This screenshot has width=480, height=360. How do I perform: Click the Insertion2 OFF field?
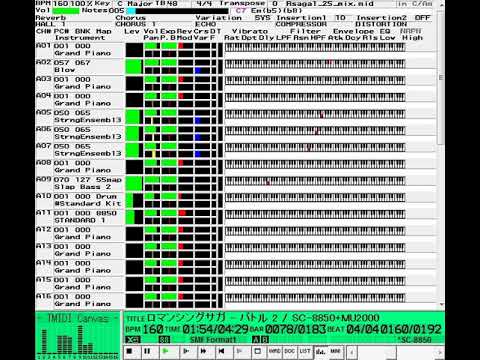[x=422, y=18]
